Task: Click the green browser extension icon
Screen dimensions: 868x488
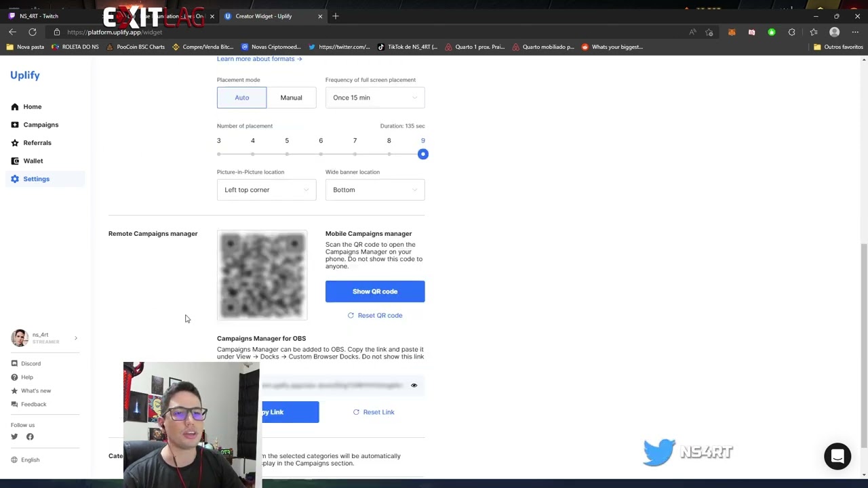Action: 772,32
